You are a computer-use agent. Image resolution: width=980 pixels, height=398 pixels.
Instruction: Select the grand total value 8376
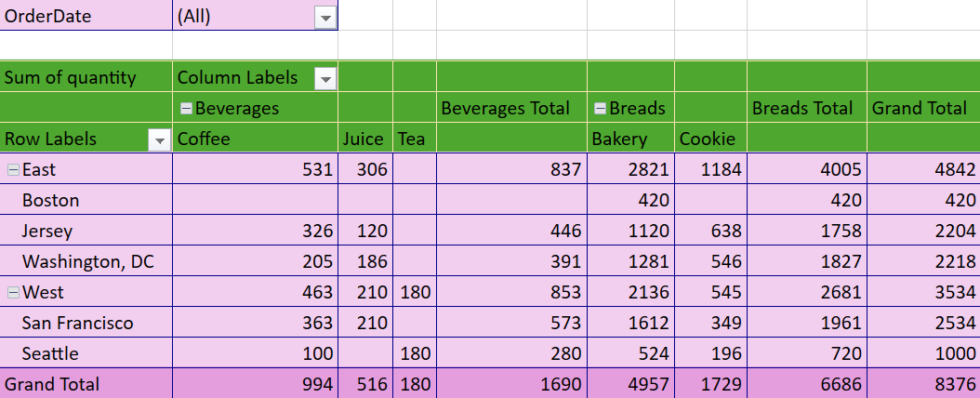point(947,384)
